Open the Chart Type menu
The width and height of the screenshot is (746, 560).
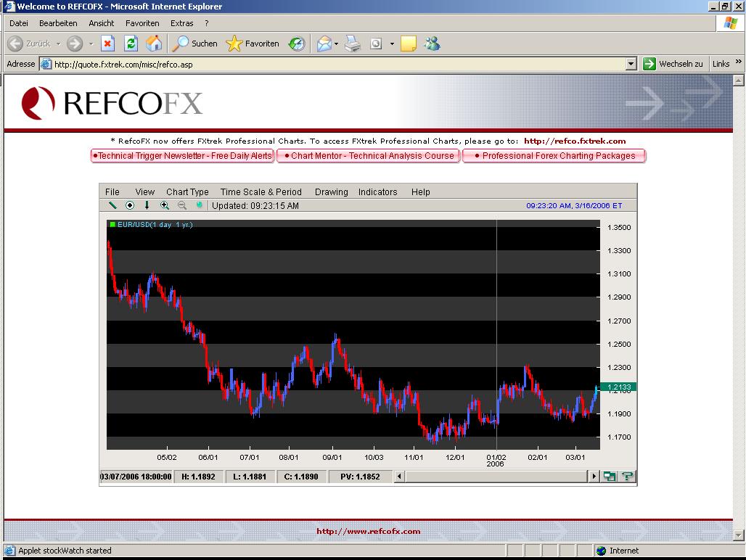tap(186, 192)
